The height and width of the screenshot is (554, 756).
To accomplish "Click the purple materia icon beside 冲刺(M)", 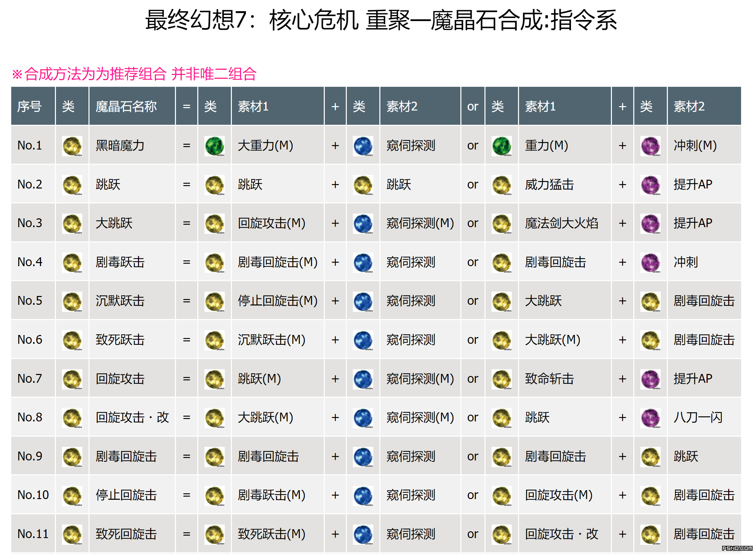I will [651, 146].
